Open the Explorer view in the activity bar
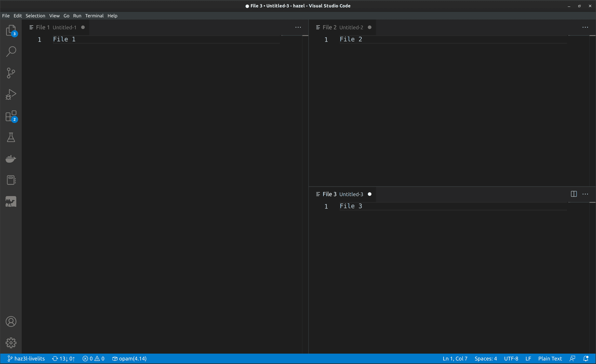This screenshot has width=596, height=364. click(x=11, y=31)
